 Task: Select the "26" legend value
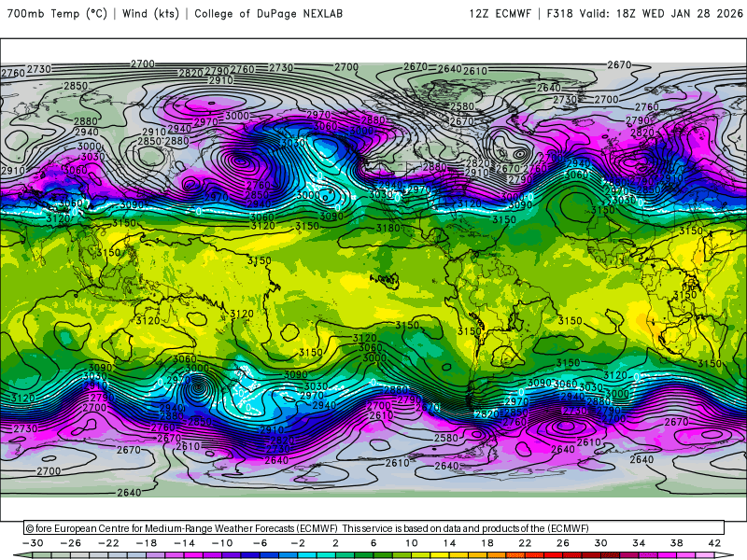(x=563, y=543)
